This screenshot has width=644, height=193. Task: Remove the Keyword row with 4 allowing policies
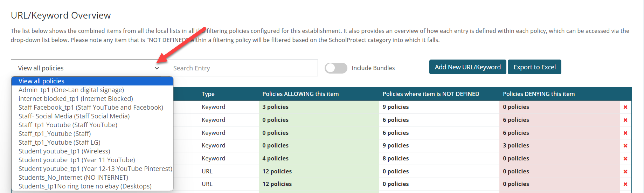click(625, 159)
